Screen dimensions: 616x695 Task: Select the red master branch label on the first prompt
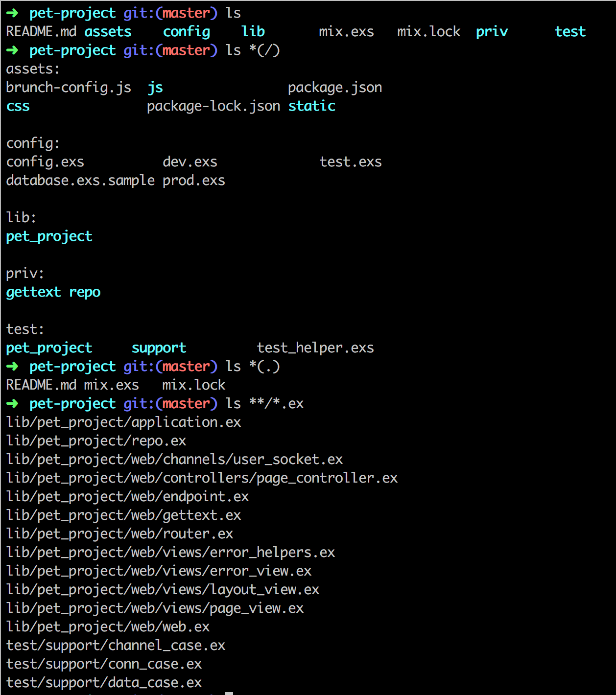[187, 13]
